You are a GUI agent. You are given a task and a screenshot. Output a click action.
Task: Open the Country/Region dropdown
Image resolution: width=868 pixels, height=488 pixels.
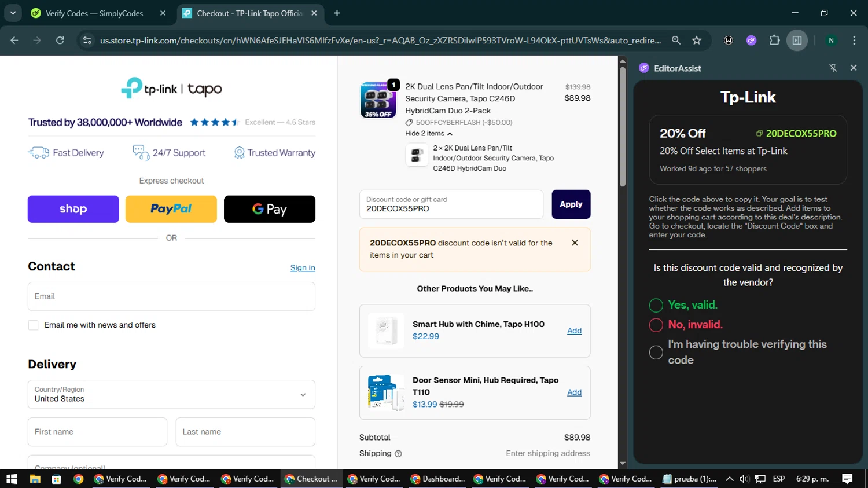point(171,394)
